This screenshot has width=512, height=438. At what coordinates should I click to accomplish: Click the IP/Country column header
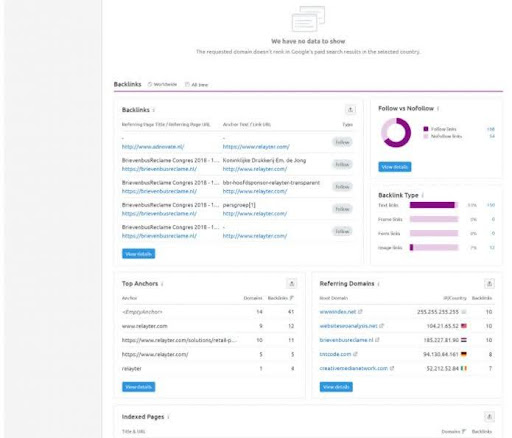pos(455,298)
